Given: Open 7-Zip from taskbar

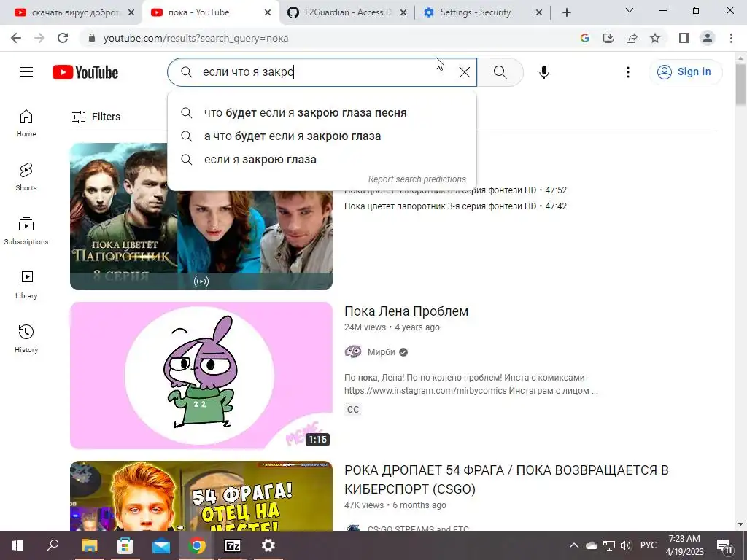Looking at the screenshot, I should pyautogui.click(x=233, y=545).
